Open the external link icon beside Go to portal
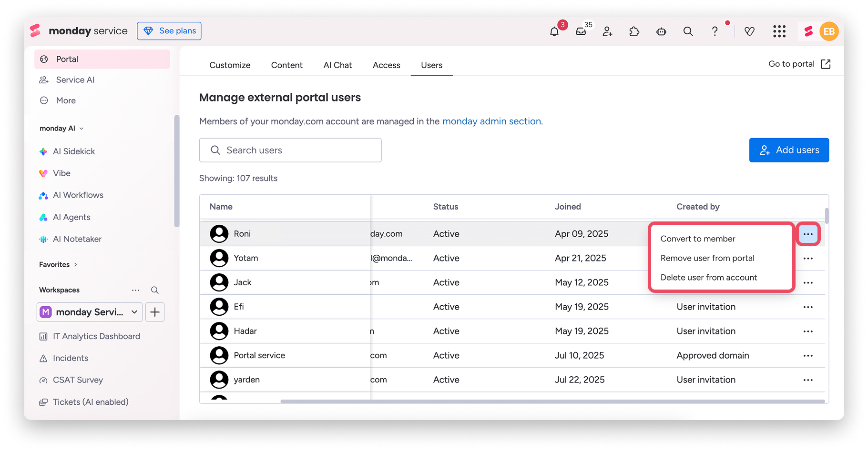This screenshot has height=451, width=868. 826,64
